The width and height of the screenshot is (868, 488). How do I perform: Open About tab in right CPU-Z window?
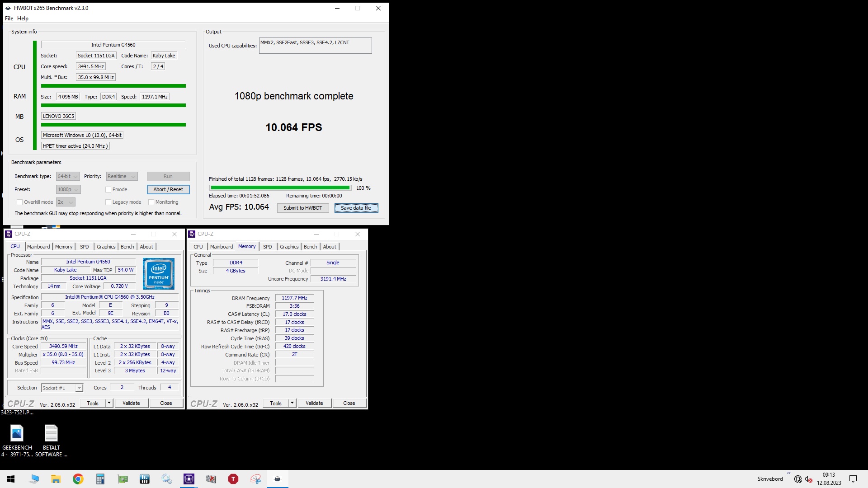tap(330, 247)
